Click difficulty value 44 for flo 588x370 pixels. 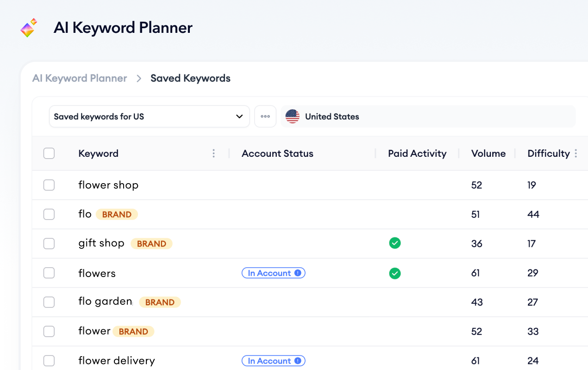click(533, 214)
